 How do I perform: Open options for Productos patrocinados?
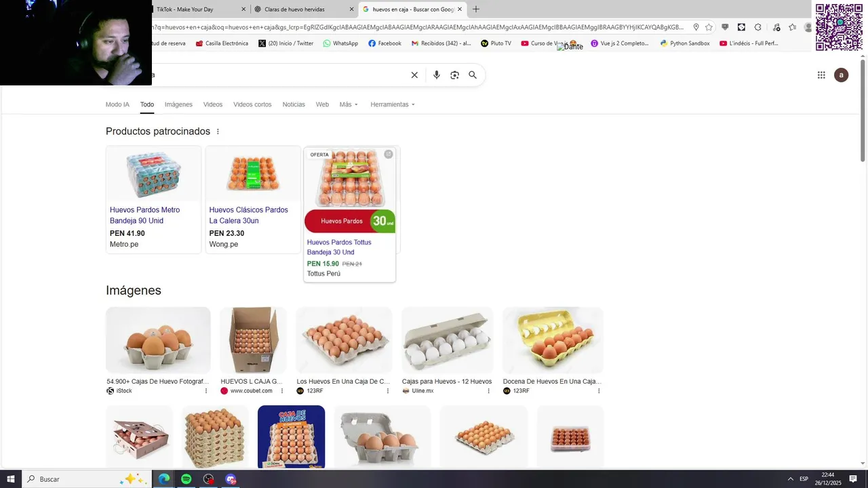[218, 131]
